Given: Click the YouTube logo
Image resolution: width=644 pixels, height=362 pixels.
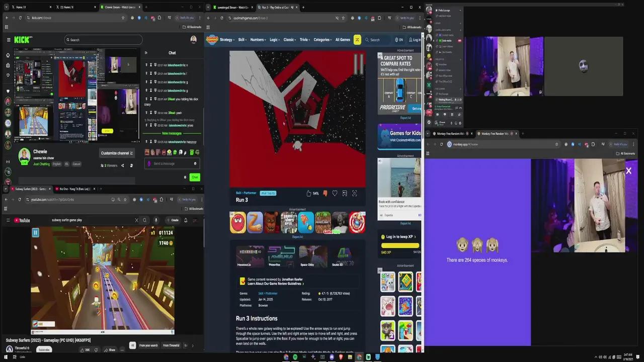Looking at the screenshot, I should pyautogui.click(x=22, y=220).
